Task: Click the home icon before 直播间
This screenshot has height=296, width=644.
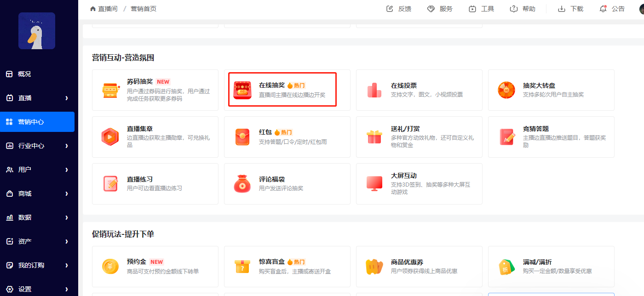Action: (93, 9)
